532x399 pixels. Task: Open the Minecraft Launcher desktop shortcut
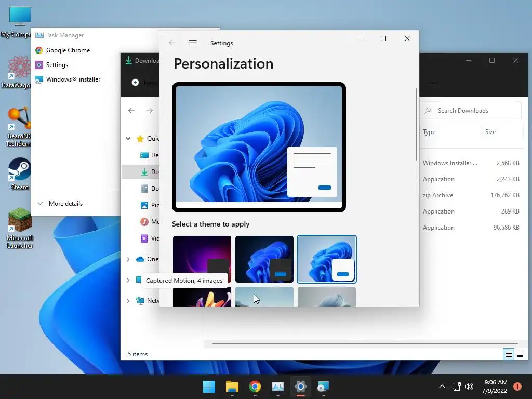click(20, 229)
